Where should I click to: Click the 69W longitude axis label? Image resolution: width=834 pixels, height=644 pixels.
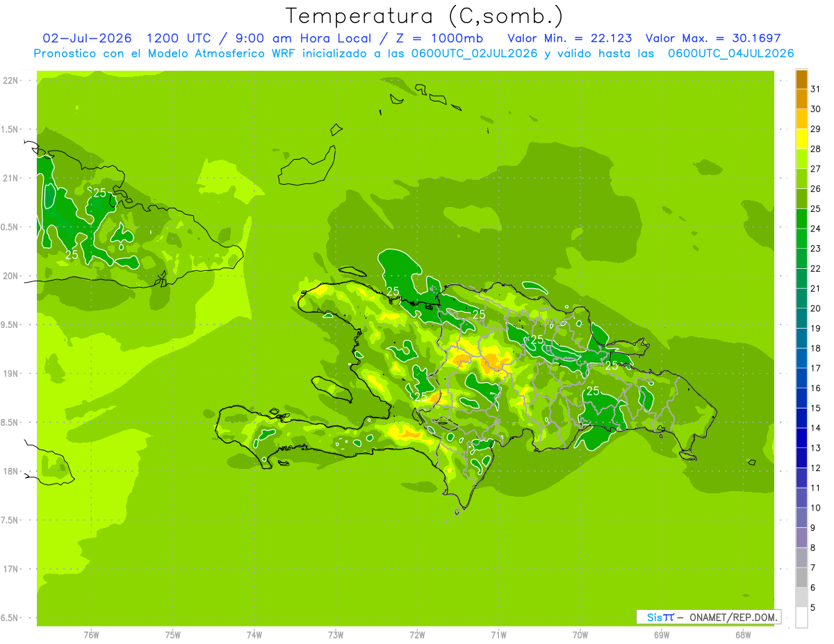662,634
